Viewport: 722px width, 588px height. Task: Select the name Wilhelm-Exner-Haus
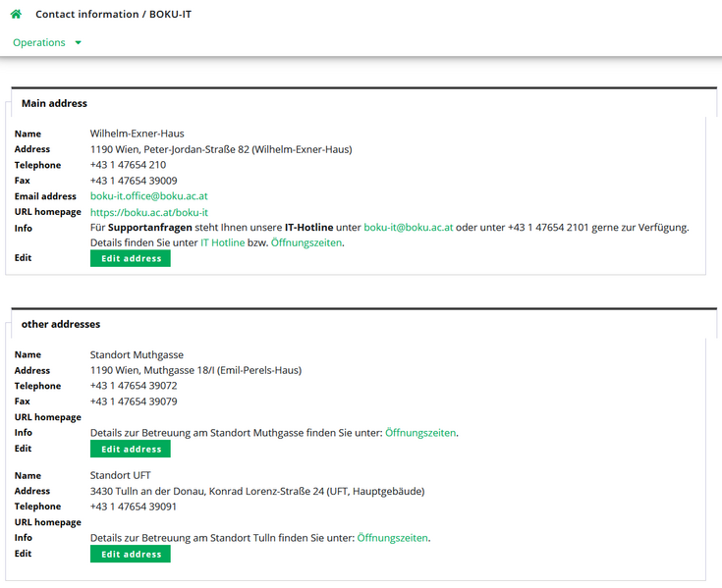click(x=138, y=134)
